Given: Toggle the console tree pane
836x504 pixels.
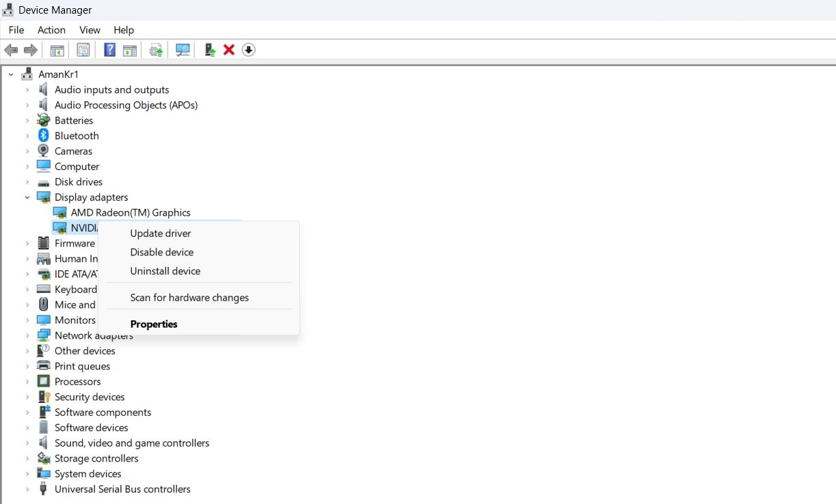Looking at the screenshot, I should pyautogui.click(x=57, y=49).
